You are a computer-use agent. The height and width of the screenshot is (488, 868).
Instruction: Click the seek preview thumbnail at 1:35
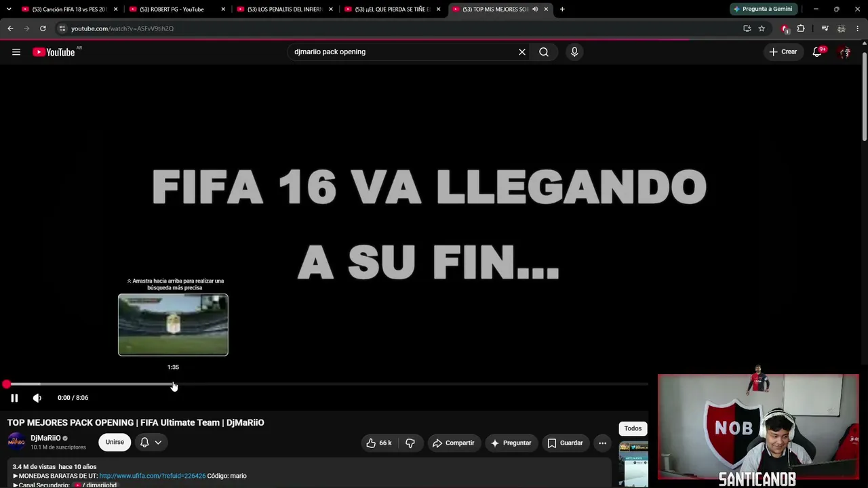click(173, 325)
